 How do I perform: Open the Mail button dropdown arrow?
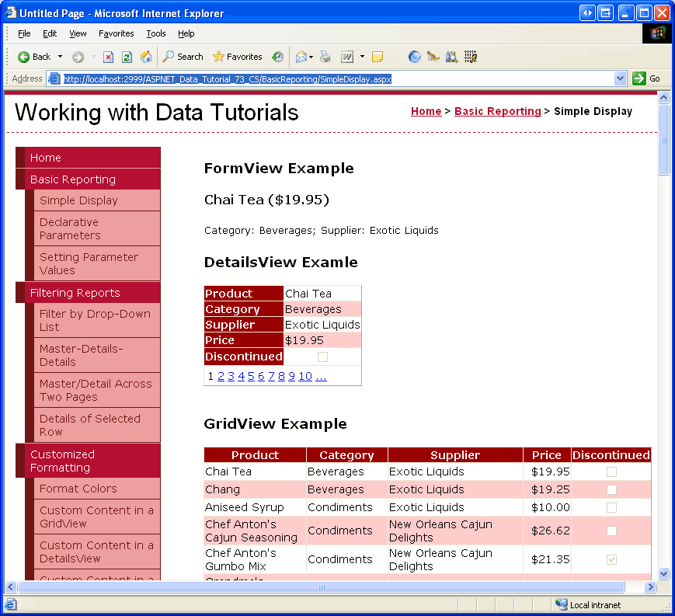[311, 57]
